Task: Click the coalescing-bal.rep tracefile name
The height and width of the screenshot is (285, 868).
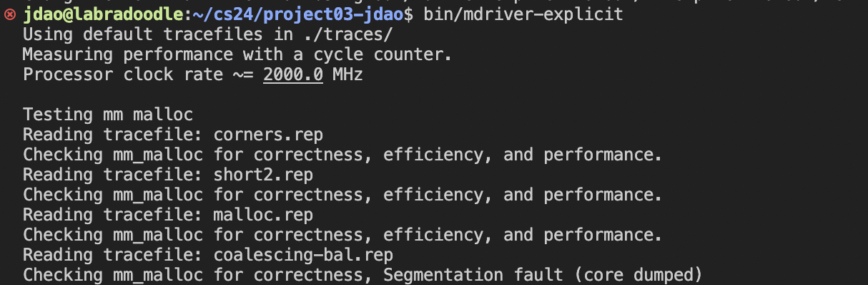Action: point(303,255)
